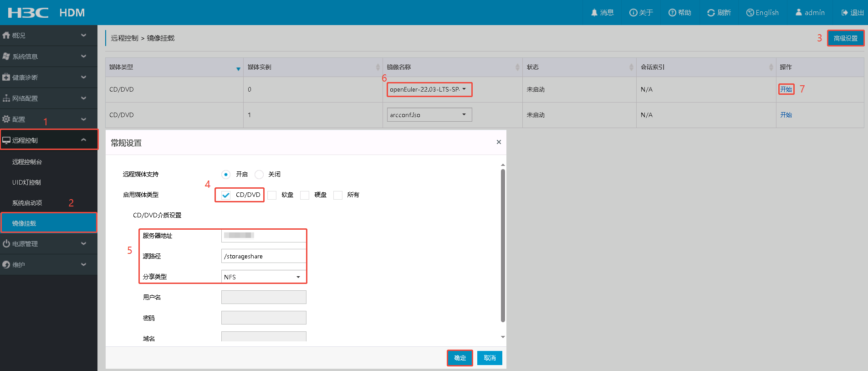868x371 pixels.
Task: Click the dialog scrollbar down arrow
Action: 503,337
